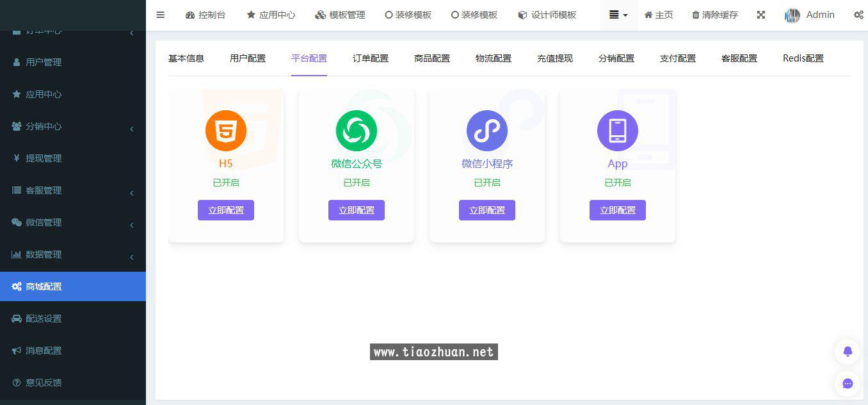Viewport: 868px width, 405px height.
Task: Click the orange H5 platform icon
Action: click(x=225, y=131)
